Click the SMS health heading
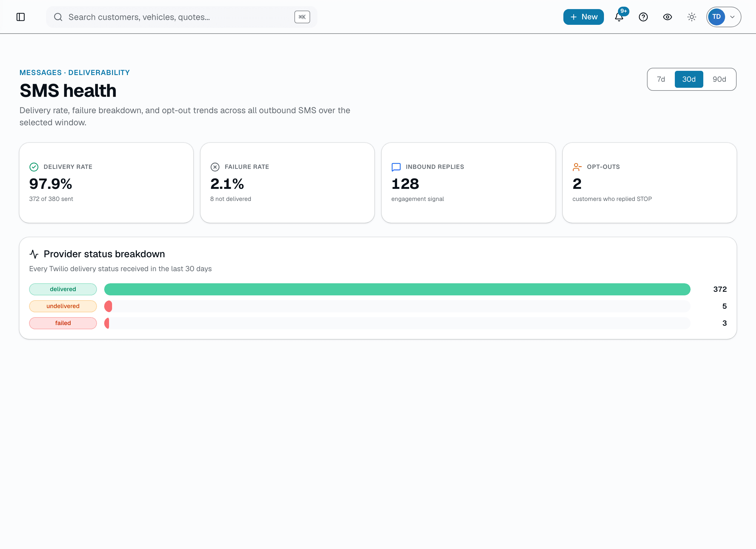The width and height of the screenshot is (756, 549). tap(68, 90)
